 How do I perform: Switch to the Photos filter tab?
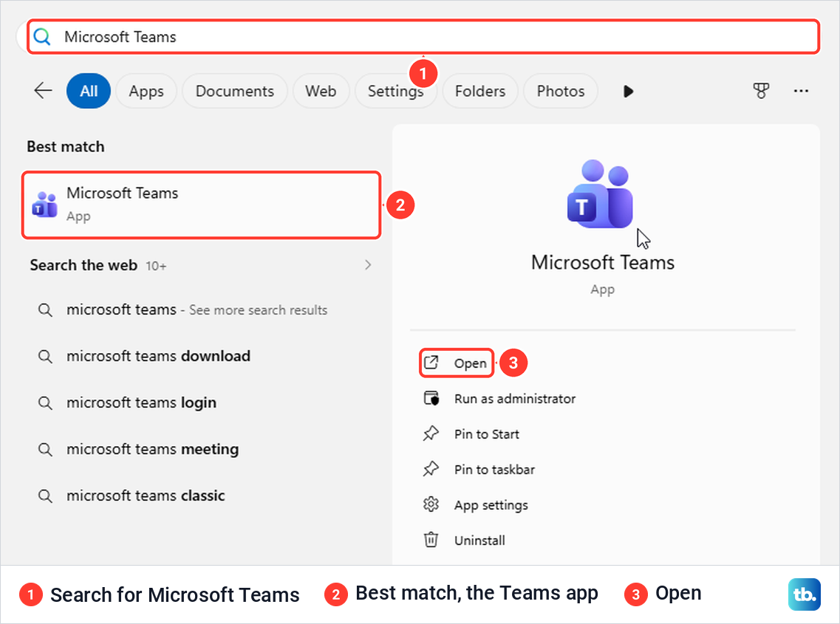pos(560,91)
